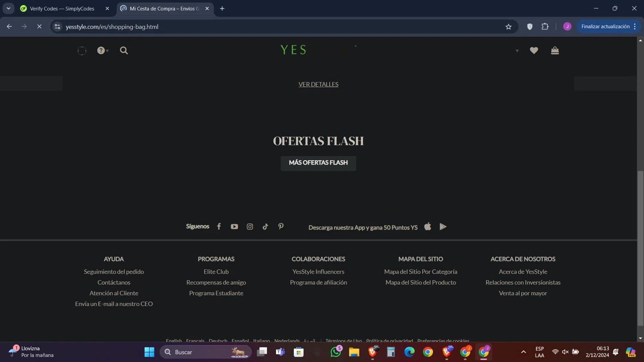Viewport: 644px width, 362px height.
Task: Bookmark this page with star icon
Action: [508, 27]
